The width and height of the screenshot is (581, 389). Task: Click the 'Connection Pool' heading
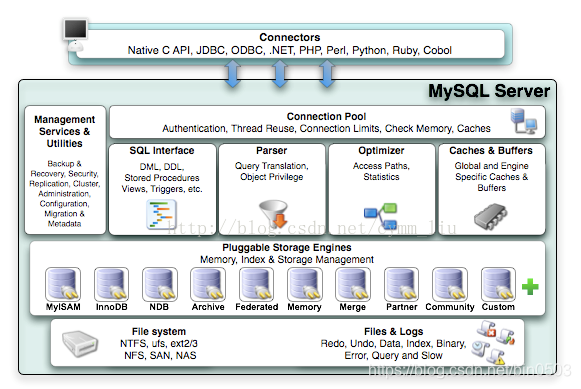[326, 116]
